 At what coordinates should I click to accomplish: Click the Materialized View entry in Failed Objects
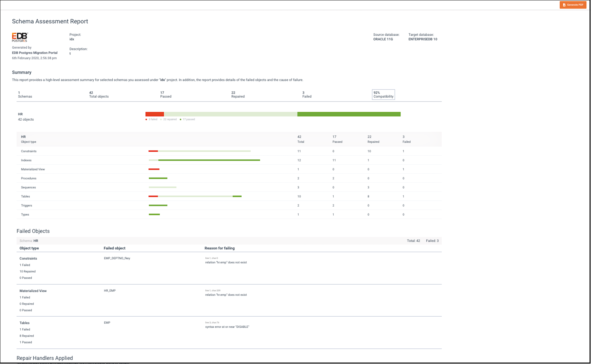(x=33, y=291)
